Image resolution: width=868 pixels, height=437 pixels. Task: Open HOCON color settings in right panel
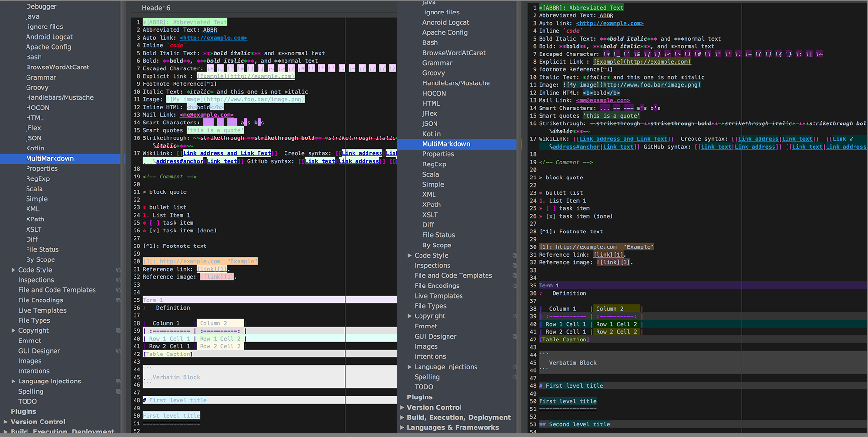tap(434, 94)
